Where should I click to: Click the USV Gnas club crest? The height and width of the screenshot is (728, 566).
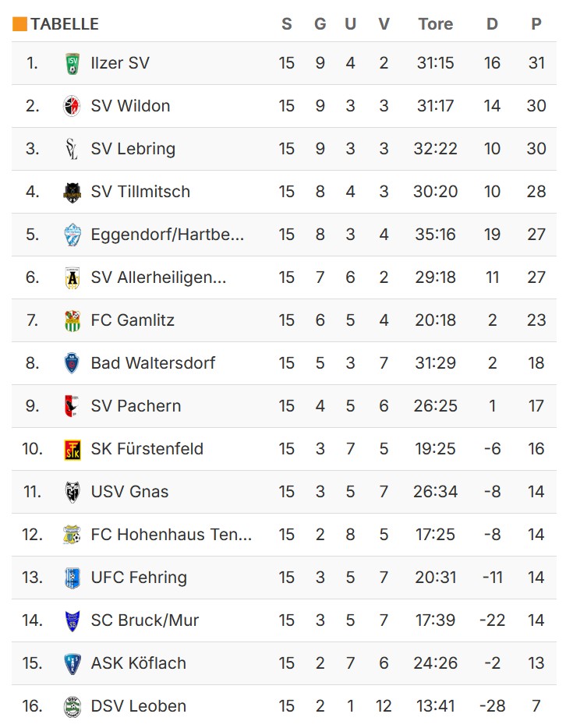[72, 492]
